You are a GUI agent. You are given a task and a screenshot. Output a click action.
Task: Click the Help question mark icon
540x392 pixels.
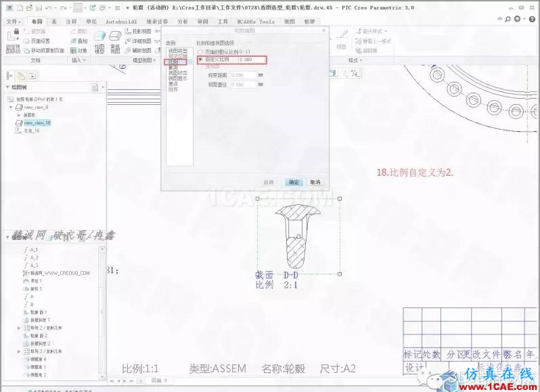click(533, 19)
